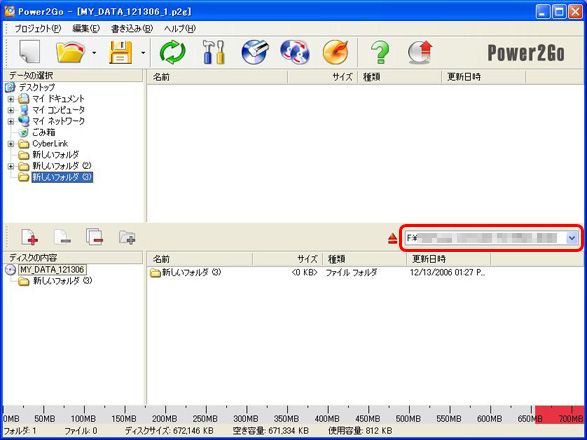The image size is (587, 440).
Task: Click the 使用容量: 812 KB status entry
Action: click(360, 431)
